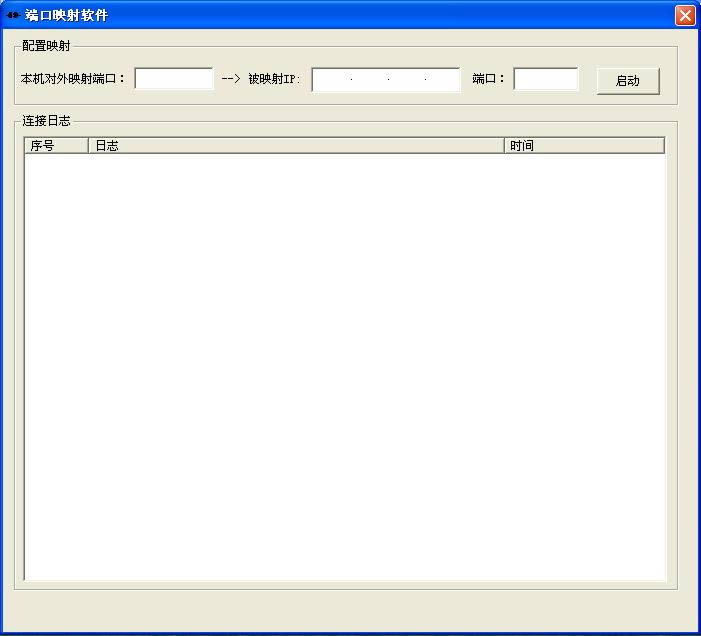701x636 pixels.
Task: Click the third octet of 被映射IP field
Action: coord(406,80)
